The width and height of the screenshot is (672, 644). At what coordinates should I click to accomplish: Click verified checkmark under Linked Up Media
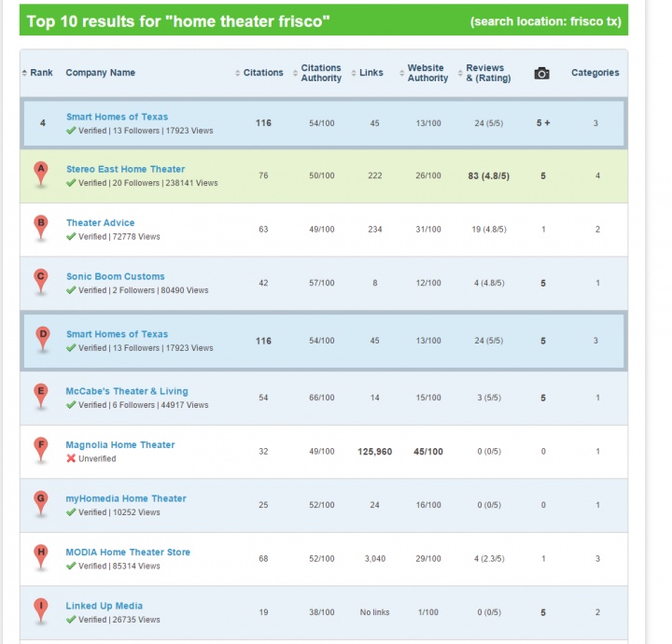71,620
